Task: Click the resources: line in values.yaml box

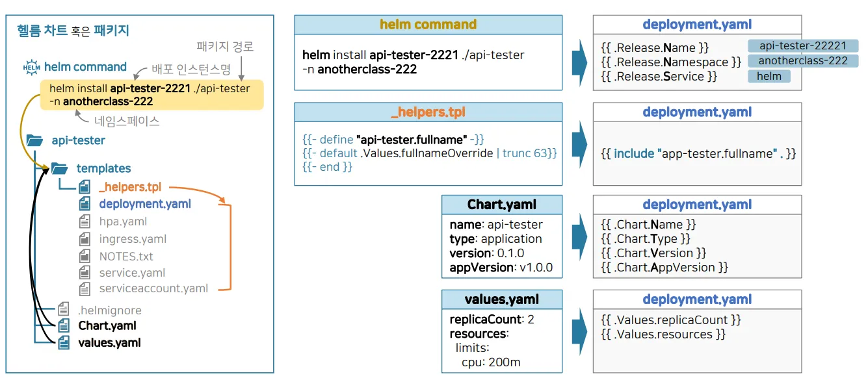Action: click(x=479, y=334)
